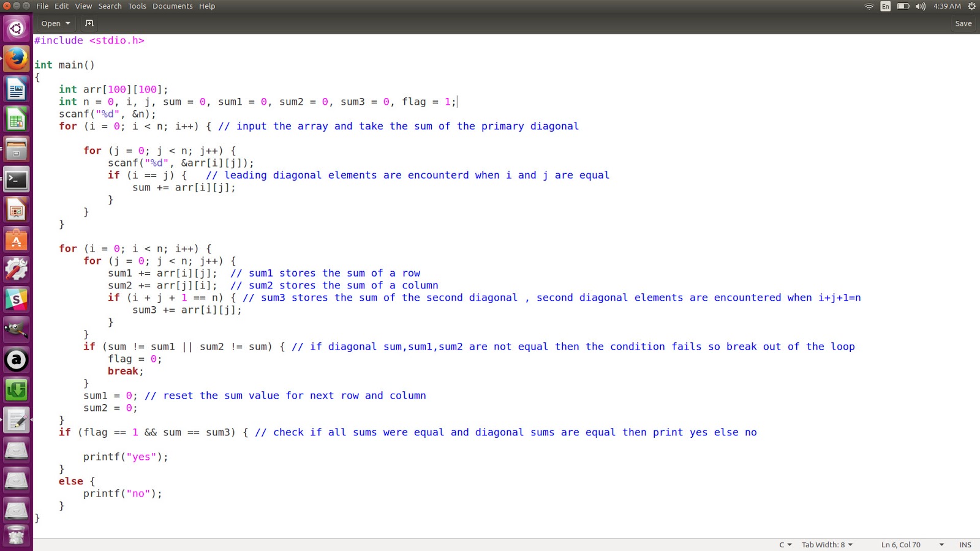This screenshot has height=551, width=980.
Task: Click the 'sum2 = 0;' reset line
Action: [110, 408]
